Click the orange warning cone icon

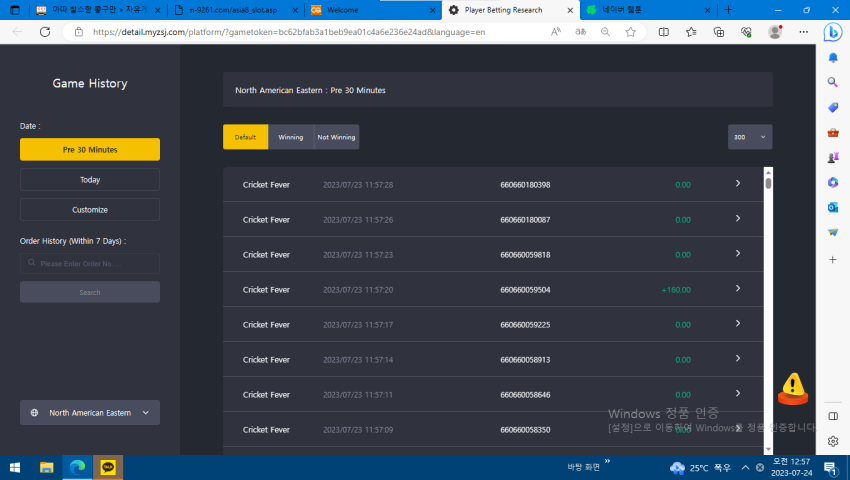[793, 389]
